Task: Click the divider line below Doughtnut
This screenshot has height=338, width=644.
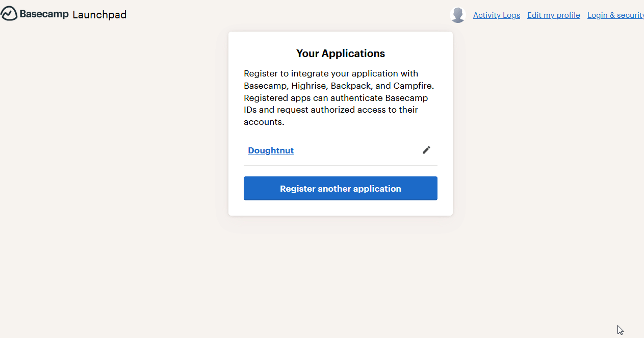Action: 341,165
